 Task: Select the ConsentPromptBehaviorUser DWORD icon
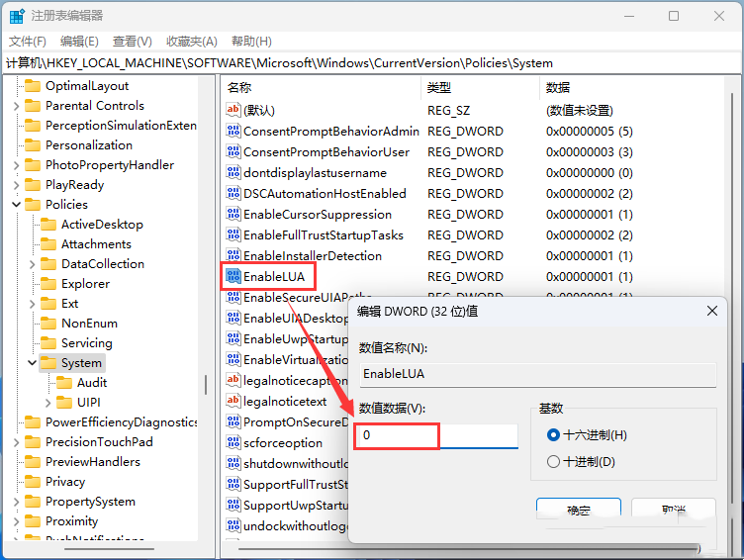click(232, 151)
